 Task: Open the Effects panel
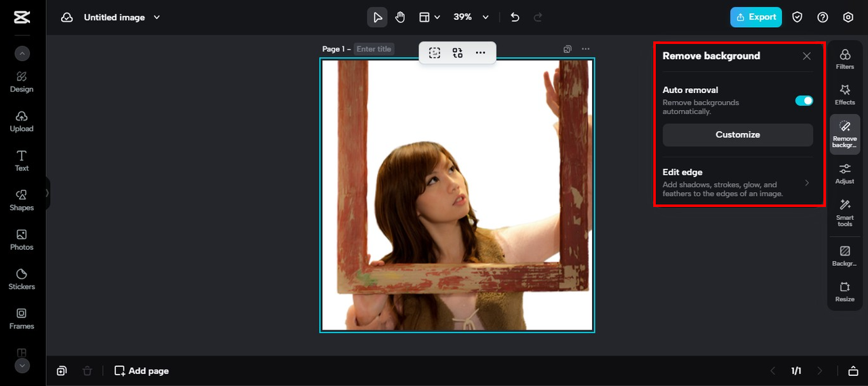[844, 94]
